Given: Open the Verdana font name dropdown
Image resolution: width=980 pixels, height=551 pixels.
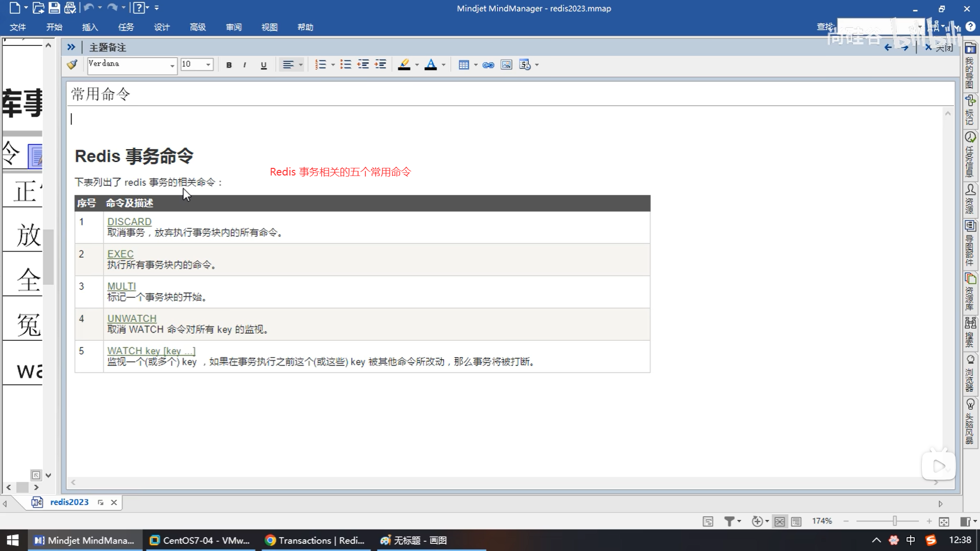Looking at the screenshot, I should pos(172,65).
